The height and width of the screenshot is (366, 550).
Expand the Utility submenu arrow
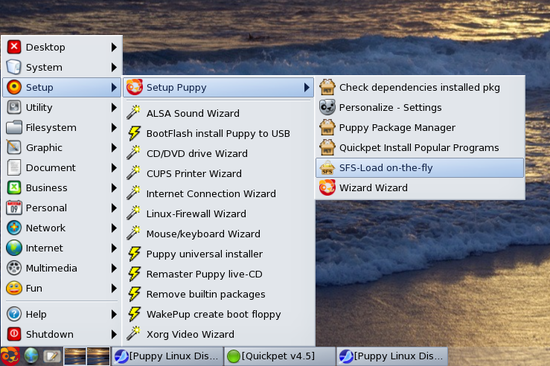click(114, 107)
